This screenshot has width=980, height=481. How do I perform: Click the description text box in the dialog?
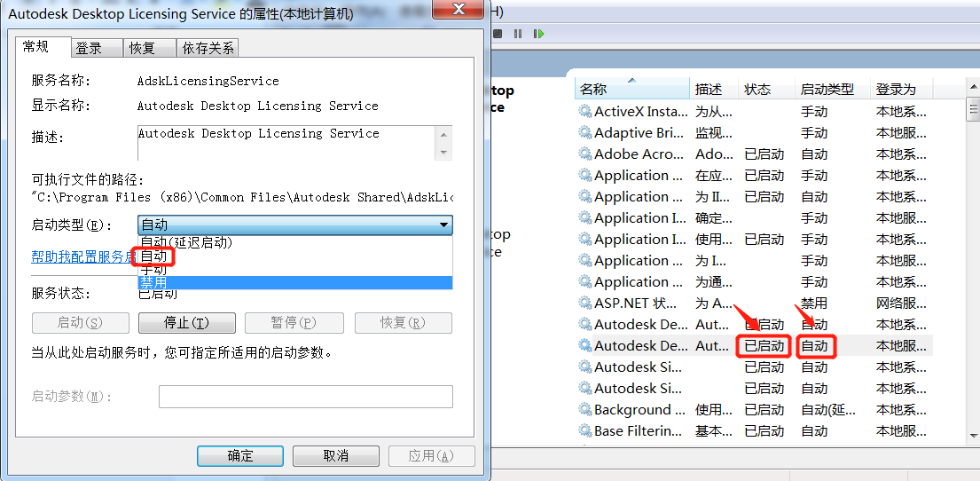pos(286,143)
